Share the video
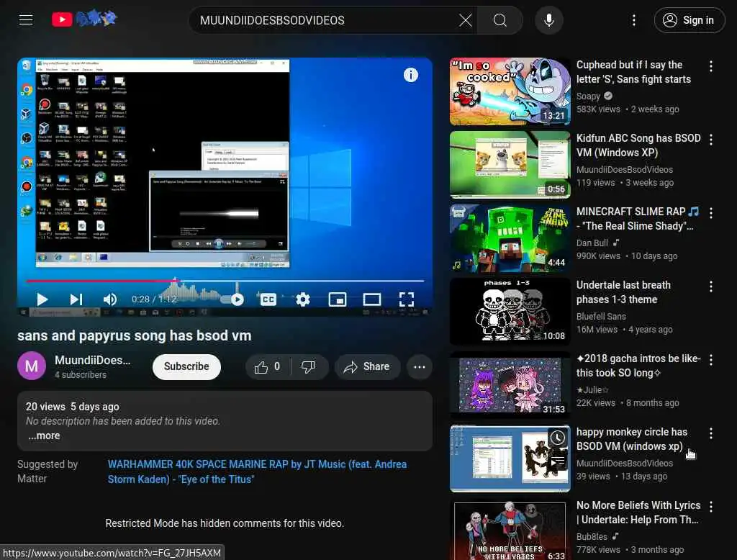This screenshot has height=560, width=737. [367, 367]
